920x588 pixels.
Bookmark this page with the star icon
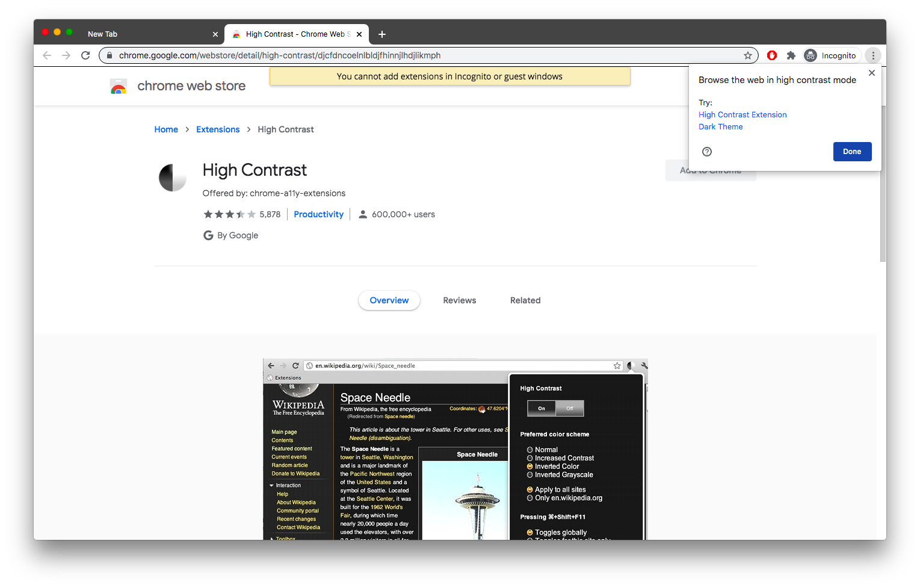(748, 55)
